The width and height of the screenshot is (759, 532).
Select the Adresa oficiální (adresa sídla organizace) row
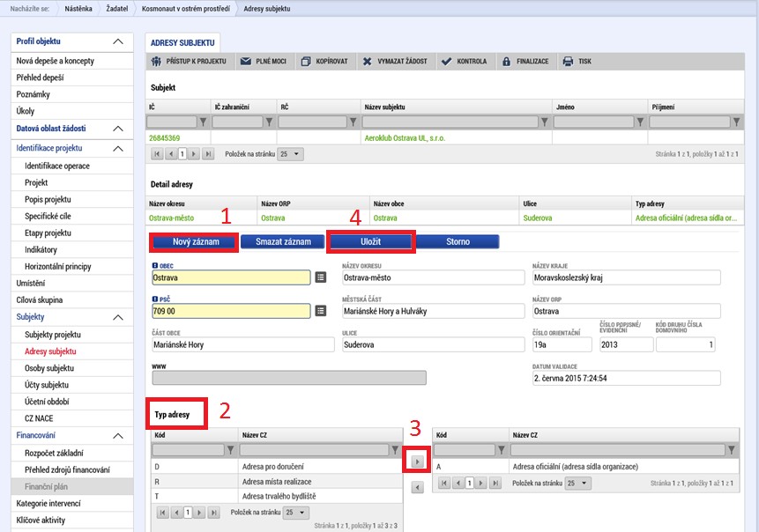(585, 467)
